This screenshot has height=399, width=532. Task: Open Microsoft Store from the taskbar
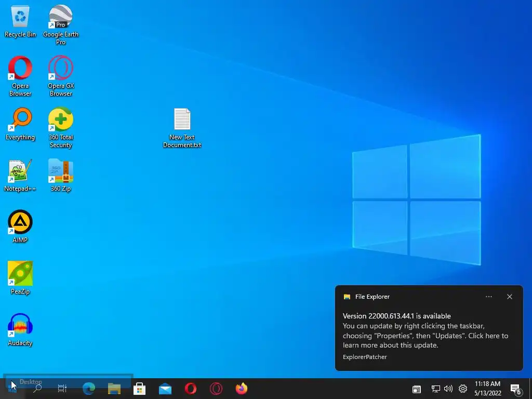pyautogui.click(x=139, y=389)
